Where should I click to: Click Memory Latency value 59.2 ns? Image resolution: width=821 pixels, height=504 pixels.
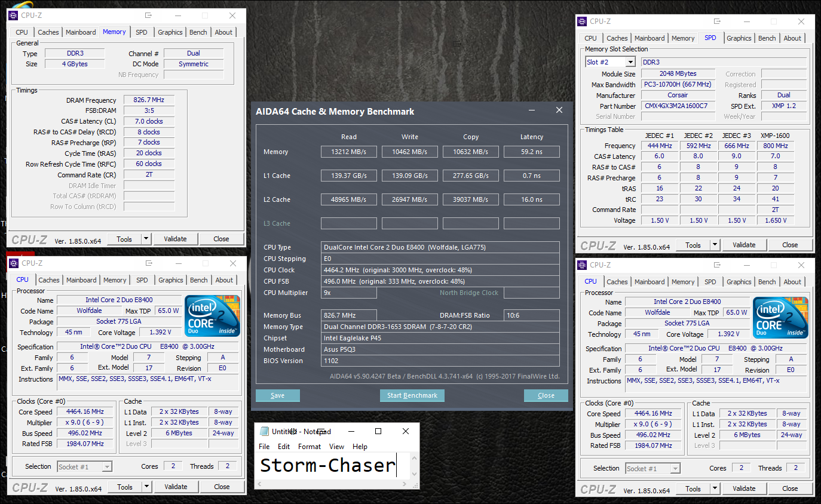tap(532, 152)
